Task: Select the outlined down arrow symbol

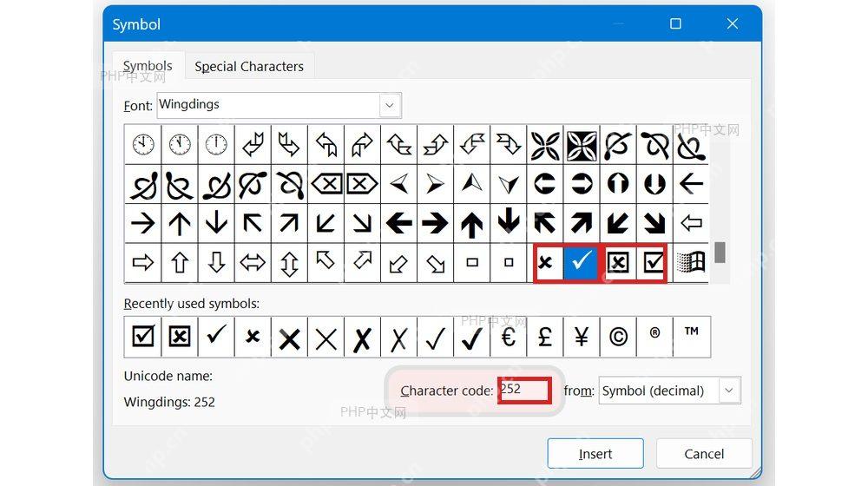Action: point(216,262)
